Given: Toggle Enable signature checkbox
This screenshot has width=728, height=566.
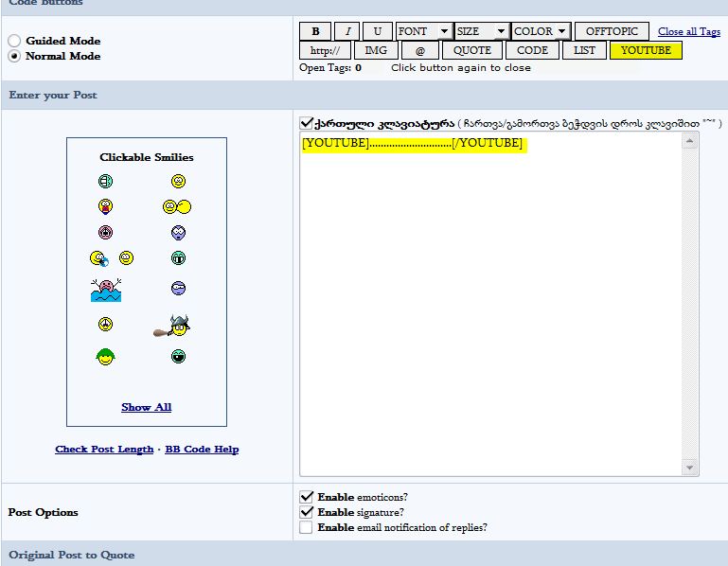Looking at the screenshot, I should pyautogui.click(x=306, y=512).
